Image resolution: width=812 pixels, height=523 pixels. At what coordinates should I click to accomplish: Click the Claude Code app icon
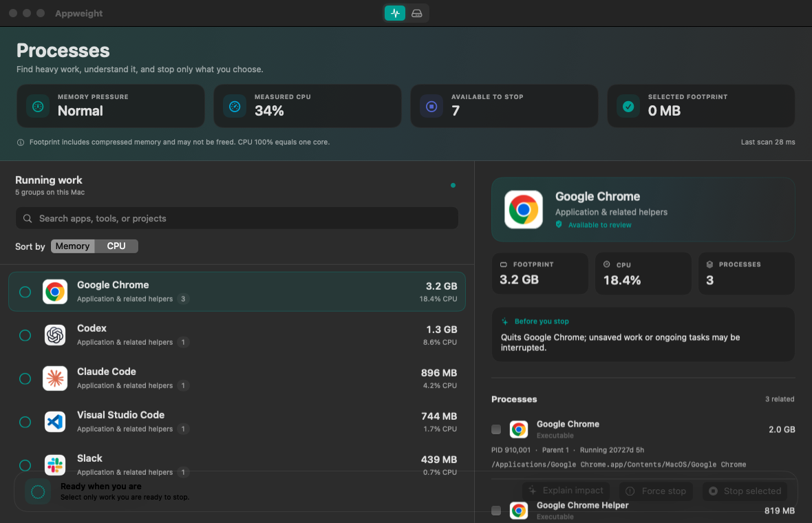[x=55, y=378]
